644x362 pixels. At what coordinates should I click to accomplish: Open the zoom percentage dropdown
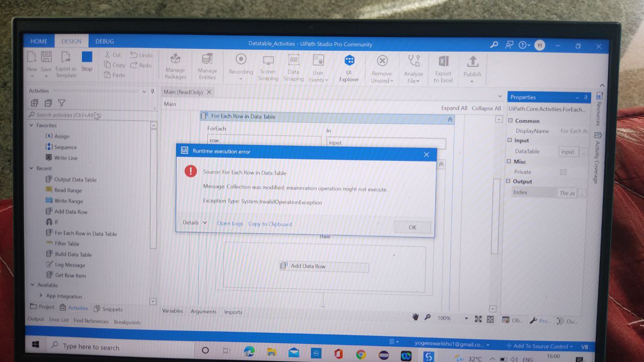coord(466,318)
